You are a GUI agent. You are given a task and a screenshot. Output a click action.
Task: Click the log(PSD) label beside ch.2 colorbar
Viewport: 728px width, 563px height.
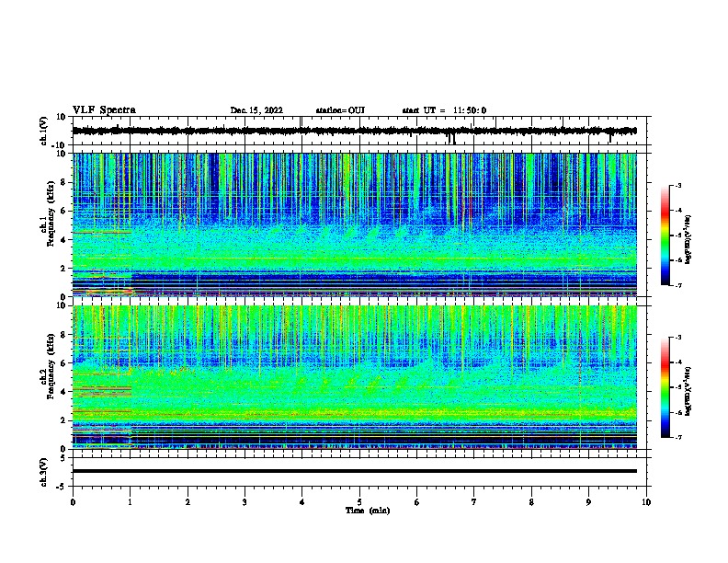[x=688, y=392]
